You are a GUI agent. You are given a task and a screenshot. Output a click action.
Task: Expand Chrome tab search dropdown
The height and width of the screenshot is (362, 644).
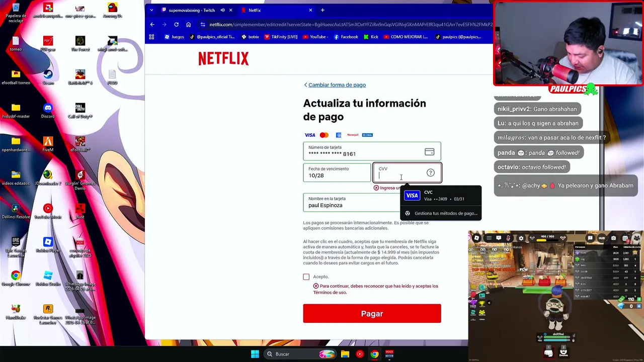(x=152, y=10)
